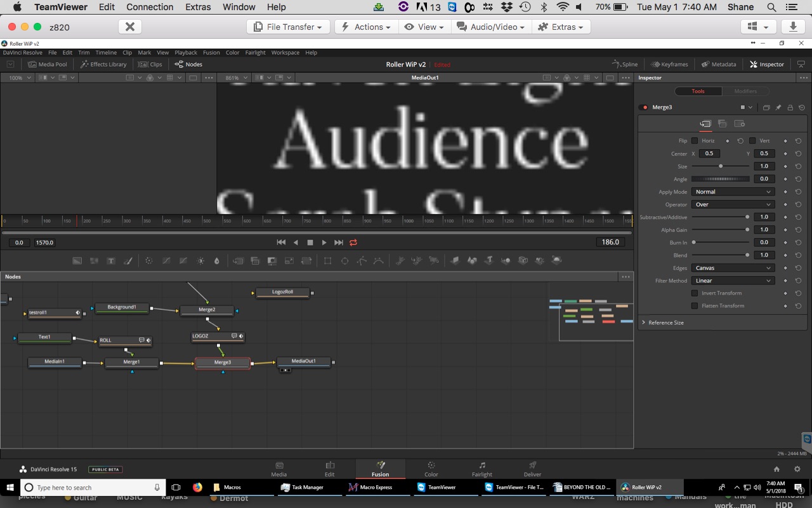This screenshot has width=812, height=508.
Task: Go to last frame in transport controls
Action: click(x=339, y=242)
